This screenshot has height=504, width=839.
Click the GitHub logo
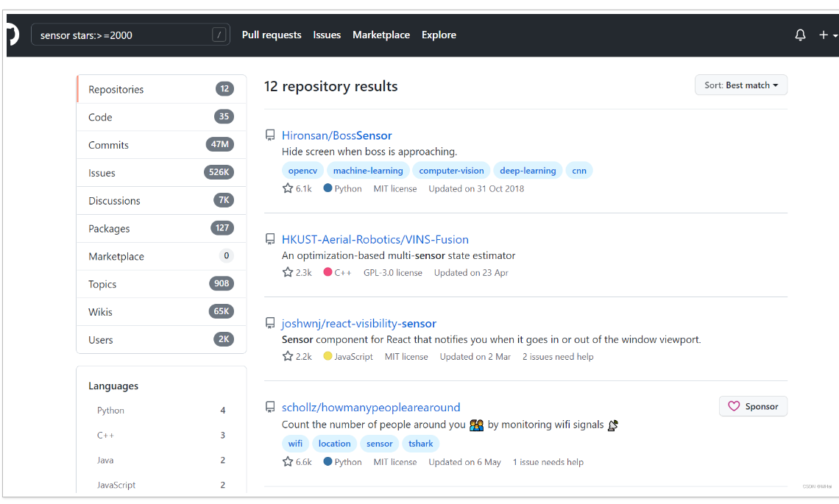[13, 35]
